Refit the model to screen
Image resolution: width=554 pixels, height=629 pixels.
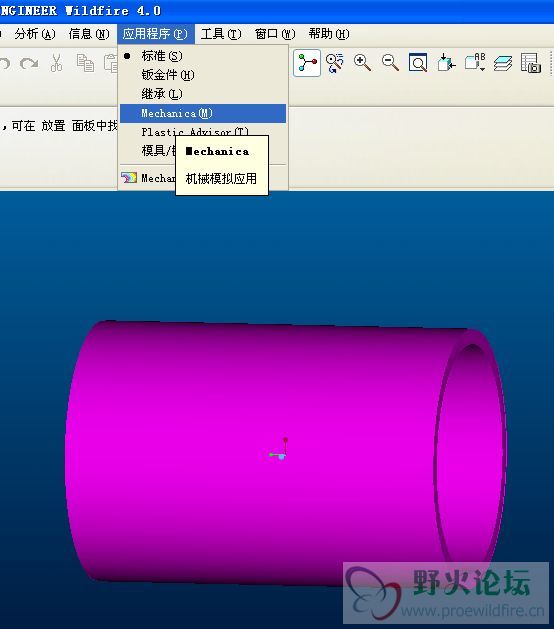(x=418, y=63)
